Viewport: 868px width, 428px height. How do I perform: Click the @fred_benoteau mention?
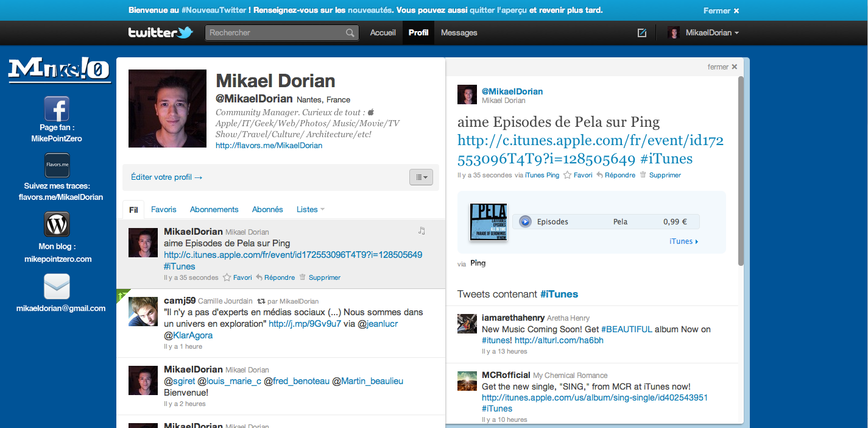(x=297, y=381)
